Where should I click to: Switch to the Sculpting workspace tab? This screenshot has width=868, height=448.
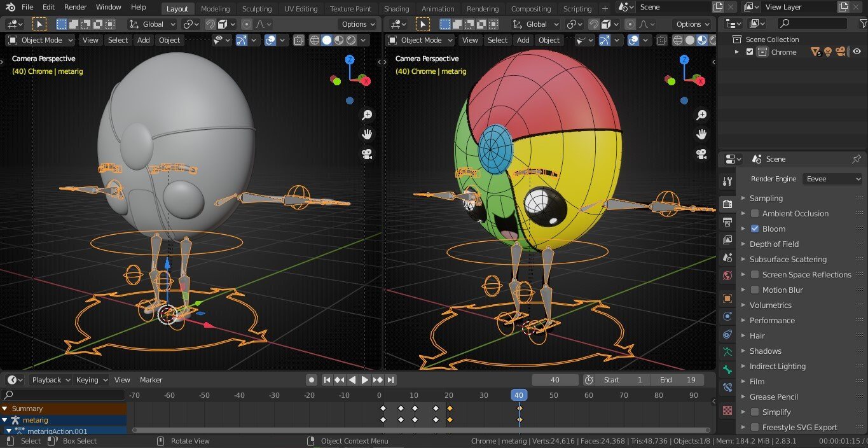pyautogui.click(x=257, y=9)
